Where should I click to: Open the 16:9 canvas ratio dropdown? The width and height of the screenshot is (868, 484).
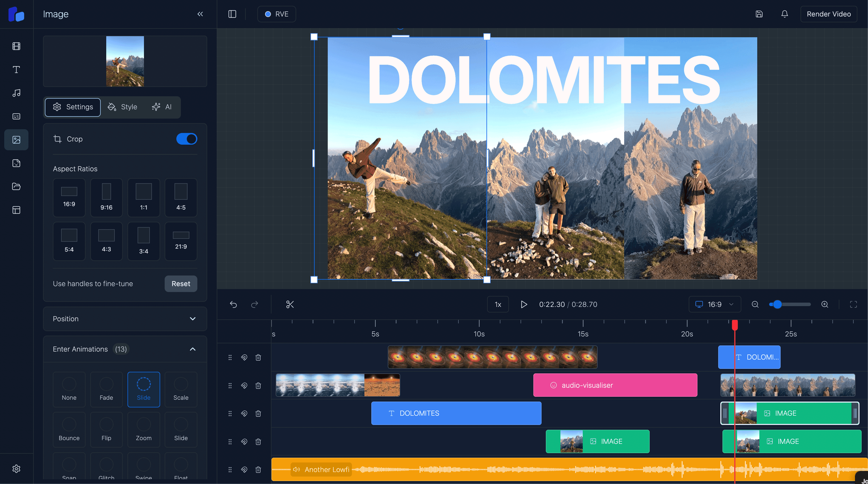(x=714, y=304)
